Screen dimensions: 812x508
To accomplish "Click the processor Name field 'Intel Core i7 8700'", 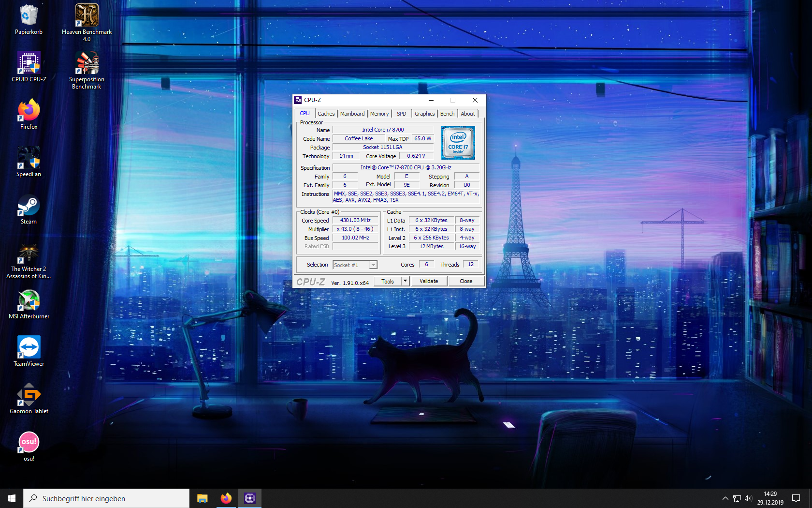I will point(383,130).
